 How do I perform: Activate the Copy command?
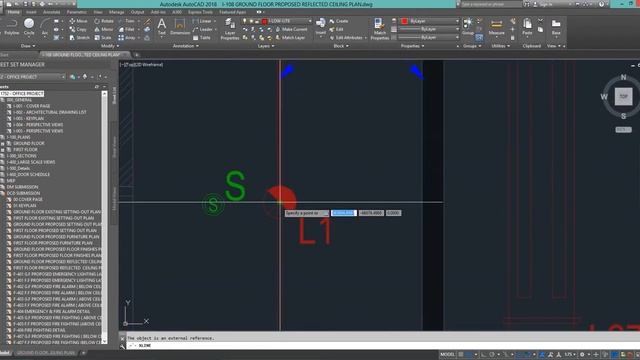[78, 29]
